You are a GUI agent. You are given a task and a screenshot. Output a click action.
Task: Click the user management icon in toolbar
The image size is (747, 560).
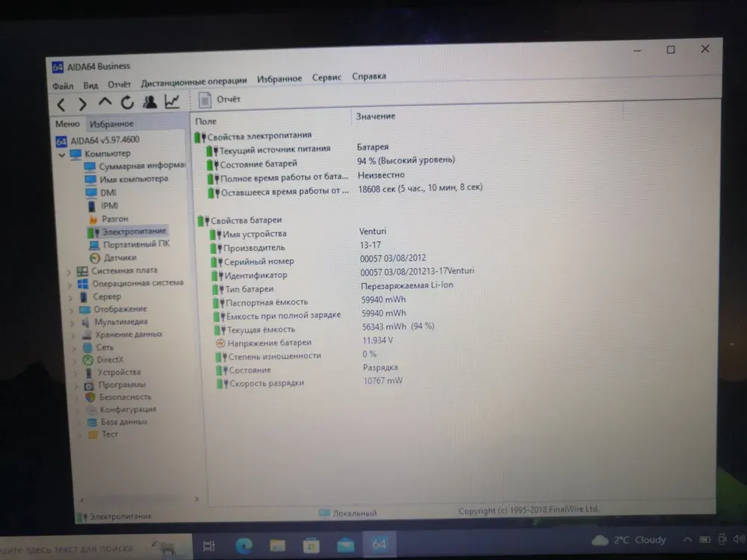coord(150,102)
